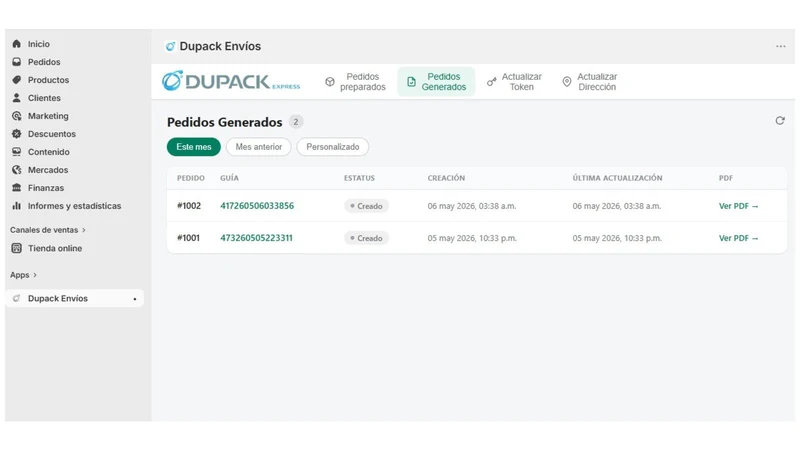Click the Informes y estadísticas chart icon

(x=16, y=206)
